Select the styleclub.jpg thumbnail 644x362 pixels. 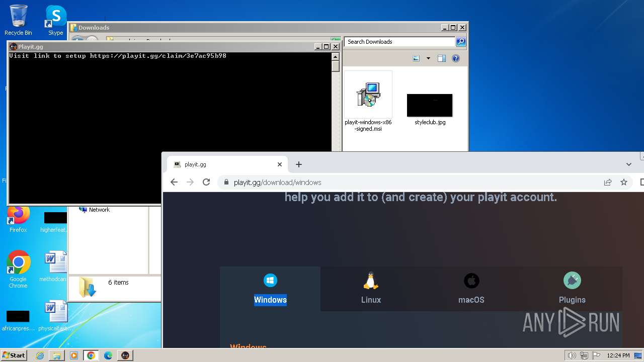pyautogui.click(x=430, y=110)
